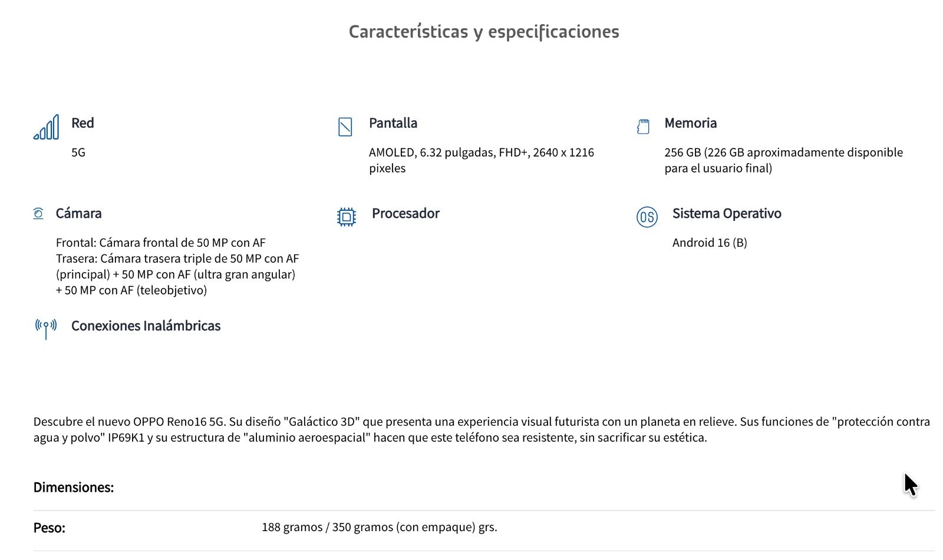
Task: Click the Conexiones Inalámbricas heading
Action: click(146, 326)
